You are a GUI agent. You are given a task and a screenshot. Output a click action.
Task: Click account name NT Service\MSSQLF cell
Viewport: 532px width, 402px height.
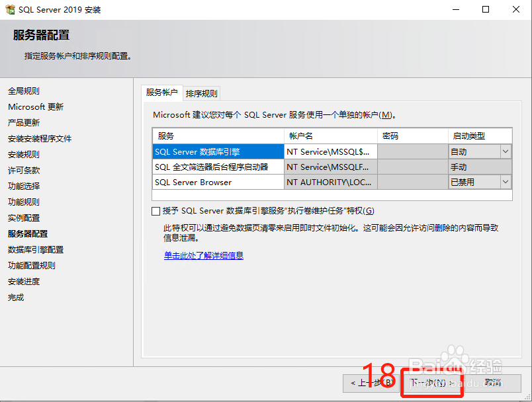[x=331, y=167]
